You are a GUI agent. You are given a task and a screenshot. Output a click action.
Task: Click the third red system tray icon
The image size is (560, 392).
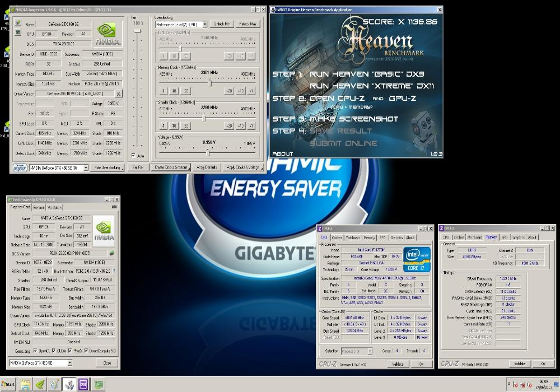click(x=529, y=385)
